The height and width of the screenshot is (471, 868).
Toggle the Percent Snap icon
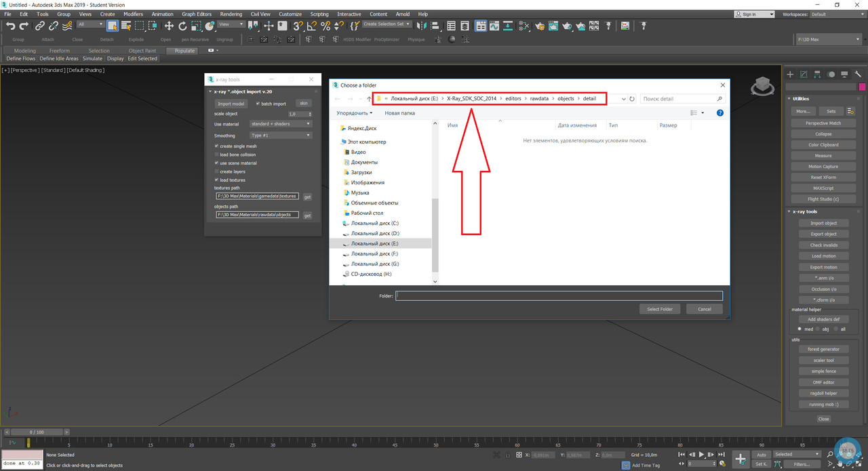pyautogui.click(x=325, y=26)
